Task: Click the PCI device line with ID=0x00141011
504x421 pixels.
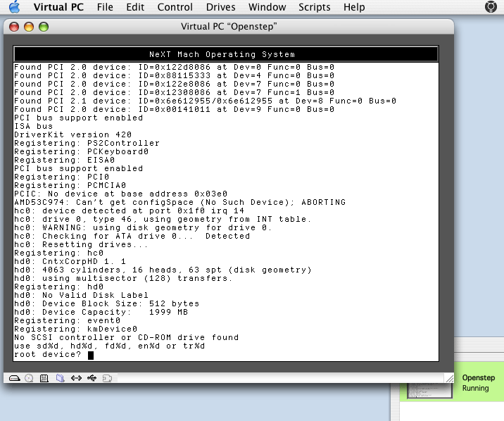Action: [174, 109]
